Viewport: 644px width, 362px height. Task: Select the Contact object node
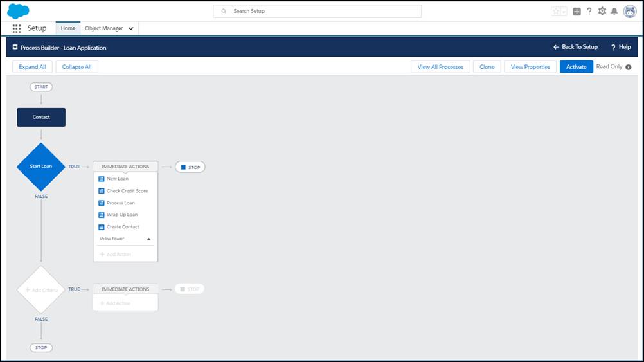[41, 117]
